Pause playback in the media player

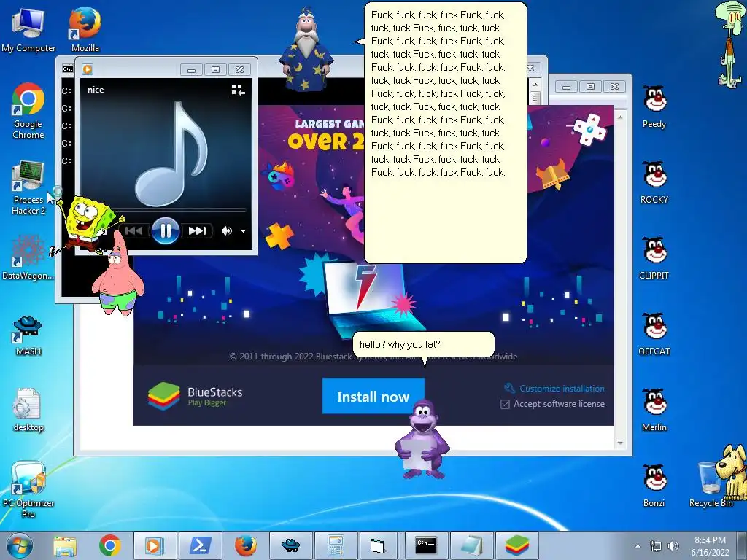pos(166,231)
